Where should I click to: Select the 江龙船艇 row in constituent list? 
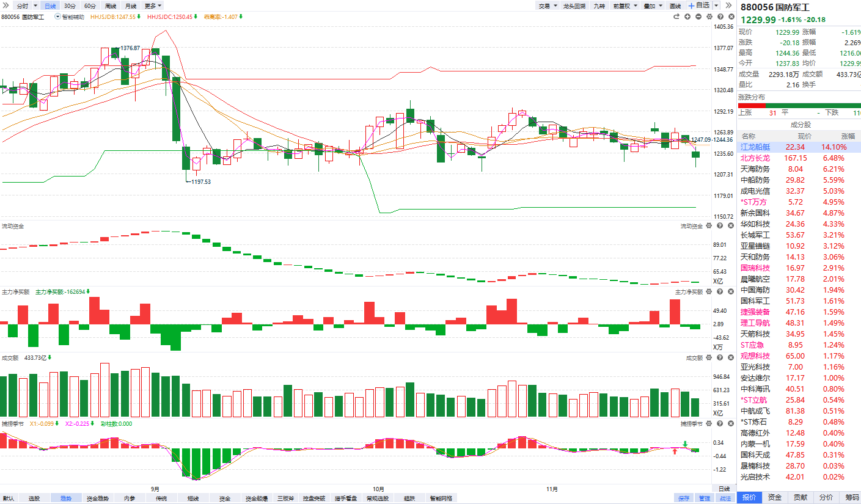pos(799,147)
